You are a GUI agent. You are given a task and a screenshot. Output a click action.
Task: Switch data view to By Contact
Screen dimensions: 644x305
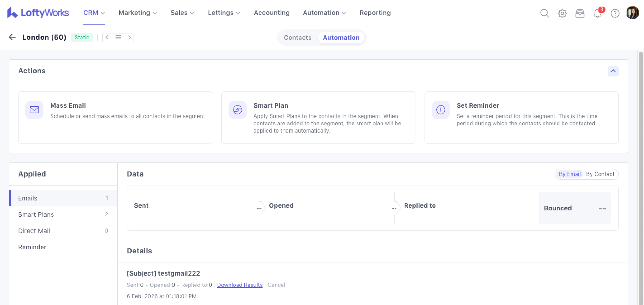click(600, 174)
